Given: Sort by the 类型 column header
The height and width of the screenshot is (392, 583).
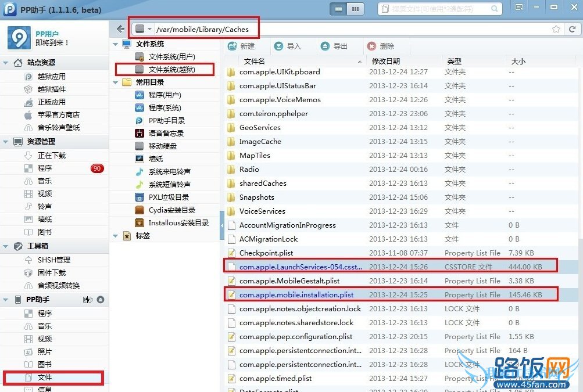Looking at the screenshot, I should [474, 62].
